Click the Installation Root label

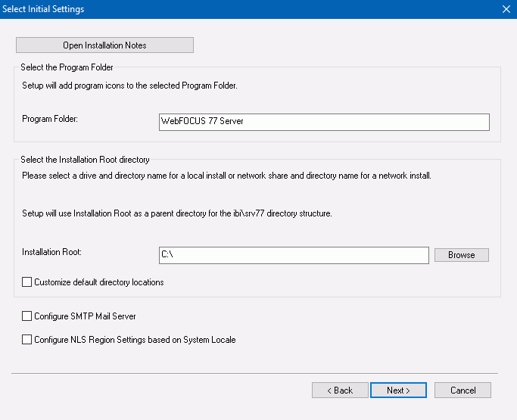pyautogui.click(x=51, y=252)
